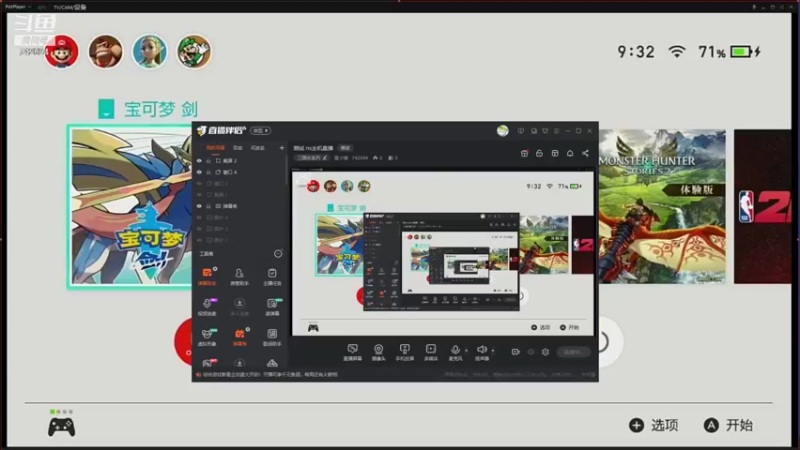Viewport: 800px width, 450px height.
Task: Click the microphone-face tool icon with purple badge
Action: pos(207,306)
